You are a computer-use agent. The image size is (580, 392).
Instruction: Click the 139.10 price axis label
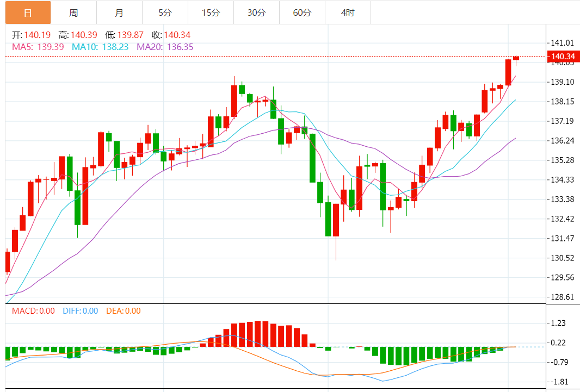(x=562, y=82)
